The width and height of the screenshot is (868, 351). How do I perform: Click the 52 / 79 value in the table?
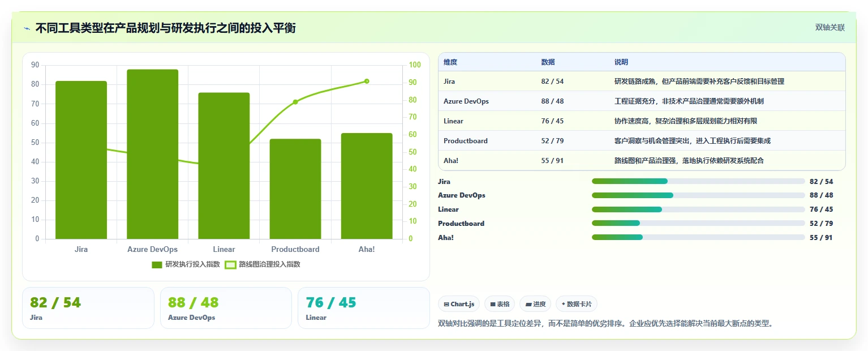tap(552, 141)
